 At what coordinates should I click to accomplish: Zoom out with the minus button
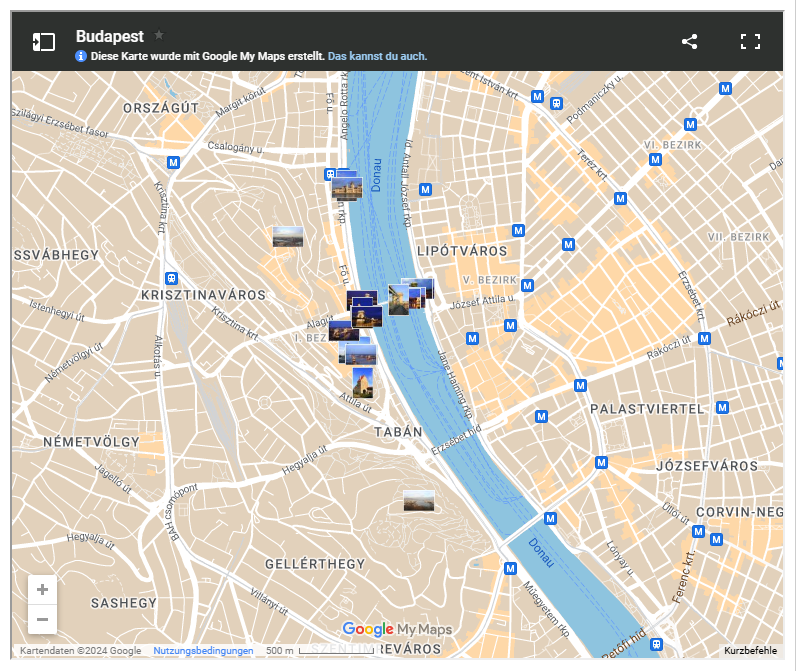[x=42, y=620]
